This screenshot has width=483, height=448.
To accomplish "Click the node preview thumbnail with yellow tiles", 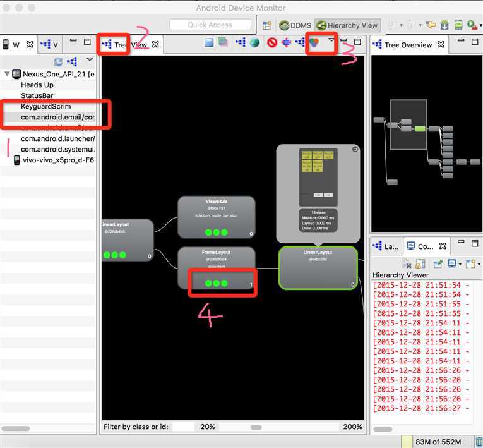I will 318,178.
